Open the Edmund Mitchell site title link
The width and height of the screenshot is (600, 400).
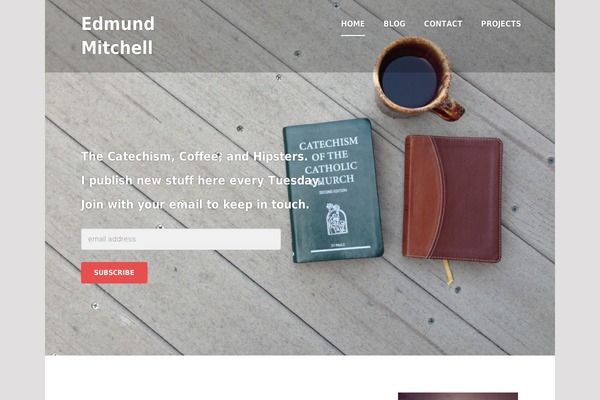click(x=118, y=36)
